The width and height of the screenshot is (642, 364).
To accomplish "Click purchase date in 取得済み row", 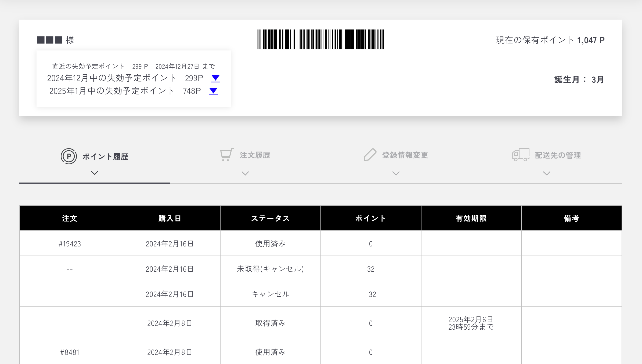I will [x=170, y=323].
